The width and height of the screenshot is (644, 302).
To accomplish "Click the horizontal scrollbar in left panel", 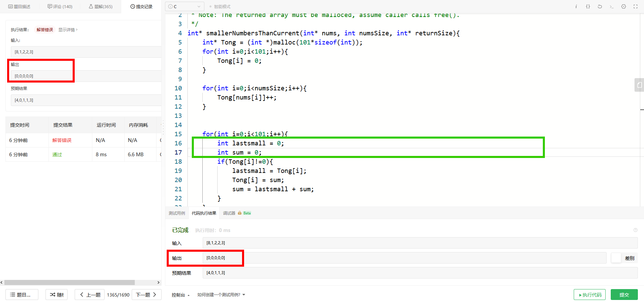I will (x=70, y=282).
